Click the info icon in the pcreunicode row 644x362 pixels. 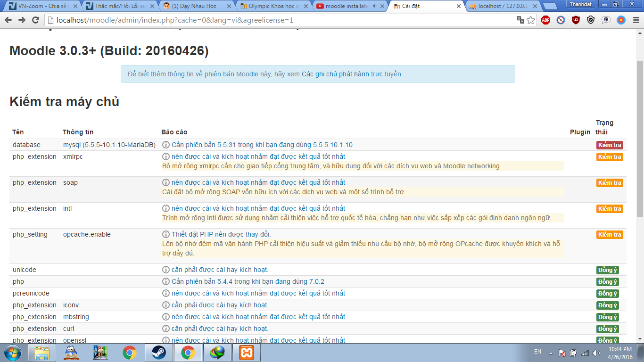pyautogui.click(x=166, y=293)
